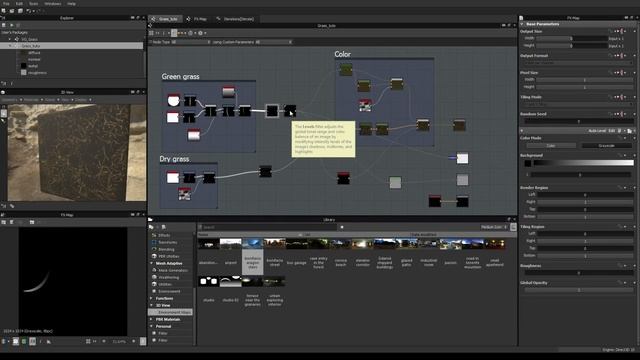Open the Tiling Mode dropdown
Screen dimensions: 640x360
578,104
